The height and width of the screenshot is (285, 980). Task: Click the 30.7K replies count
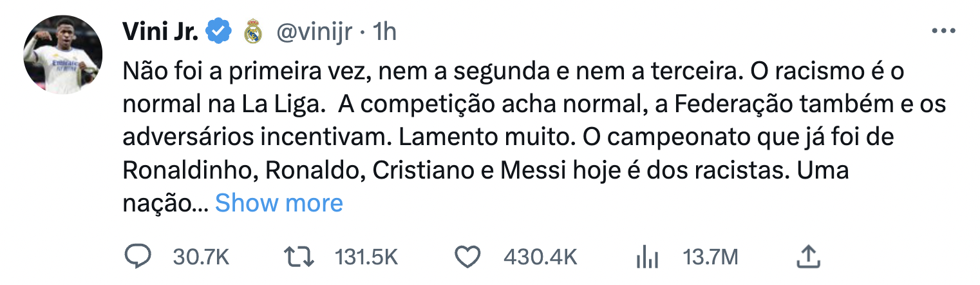point(201,257)
